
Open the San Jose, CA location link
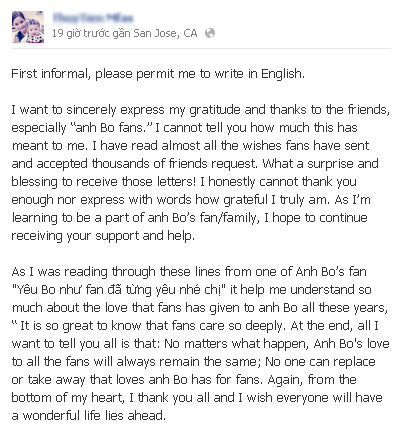(x=165, y=33)
